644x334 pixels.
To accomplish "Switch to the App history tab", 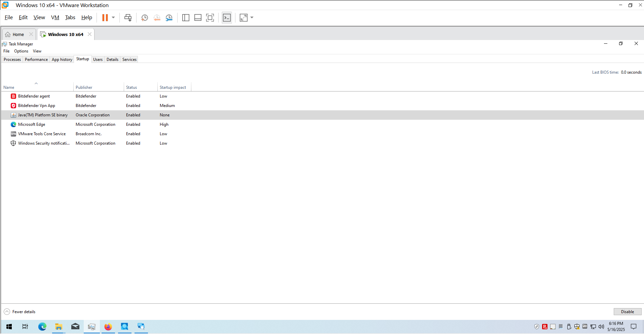I will coord(62,60).
